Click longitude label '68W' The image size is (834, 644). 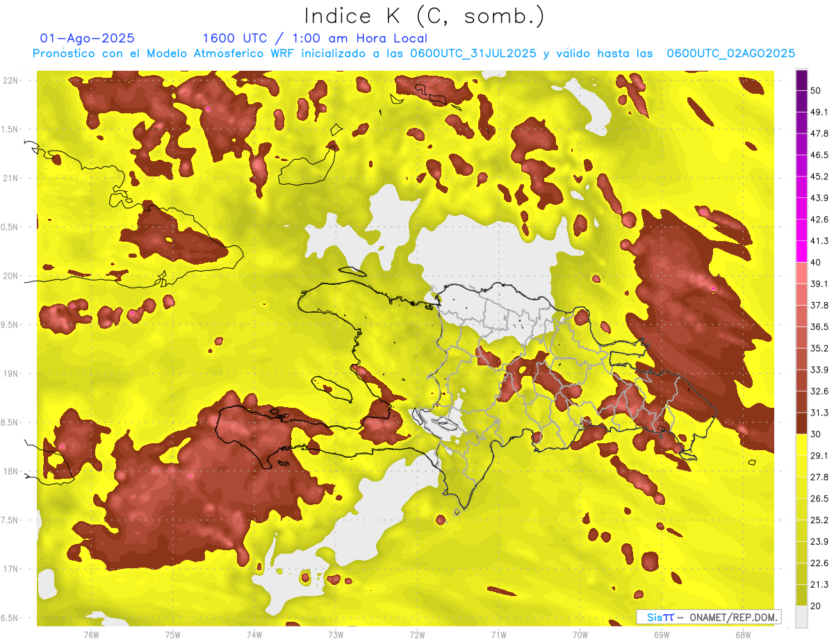click(x=742, y=634)
